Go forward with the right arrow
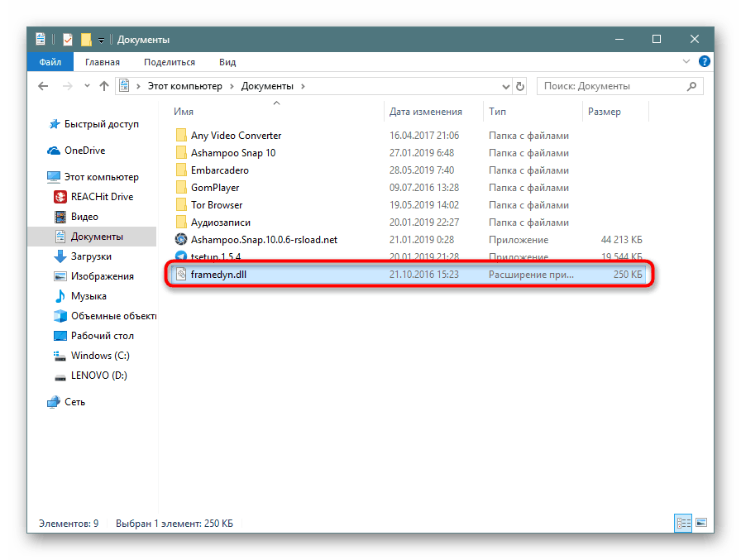The image size is (741, 560). tap(68, 86)
